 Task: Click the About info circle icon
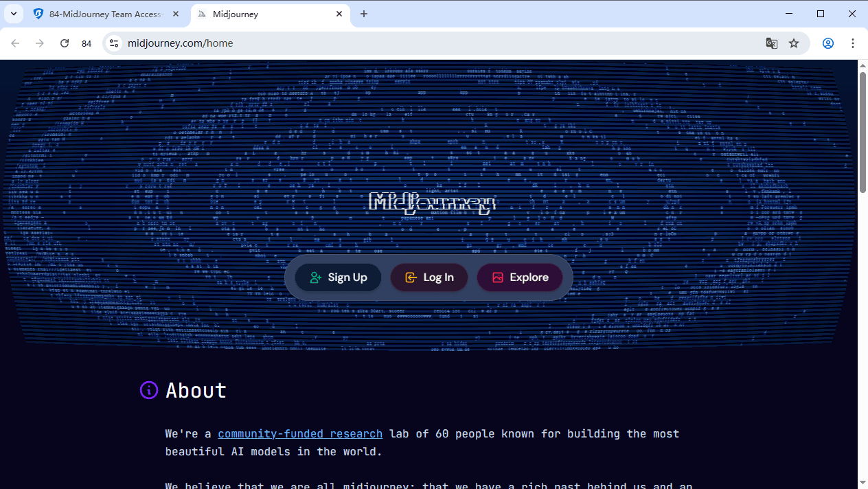coord(149,390)
